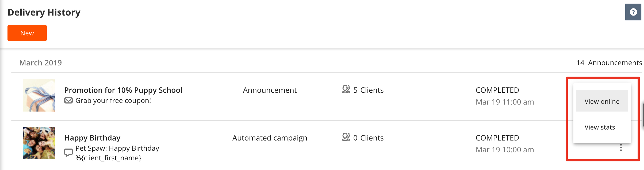
Task: Open three-dot options for Happy Birthday
Action: coord(621,147)
